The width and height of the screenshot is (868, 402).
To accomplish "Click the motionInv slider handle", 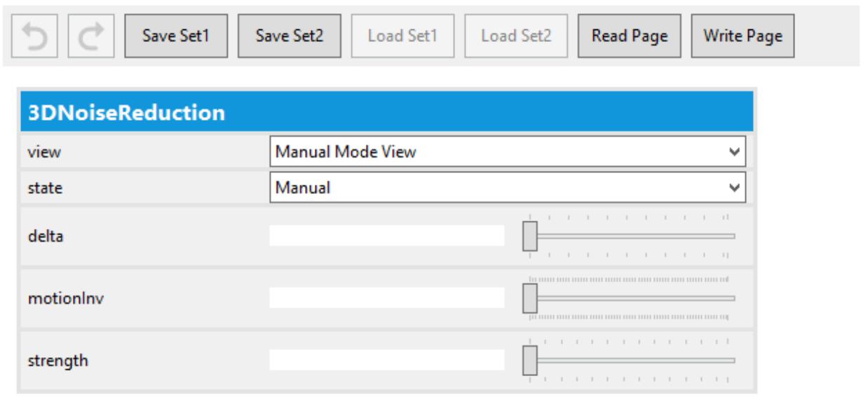I will (x=531, y=298).
